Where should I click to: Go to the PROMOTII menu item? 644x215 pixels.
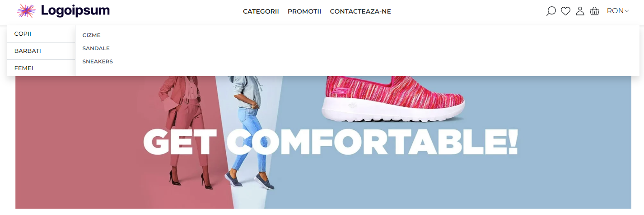tap(304, 11)
